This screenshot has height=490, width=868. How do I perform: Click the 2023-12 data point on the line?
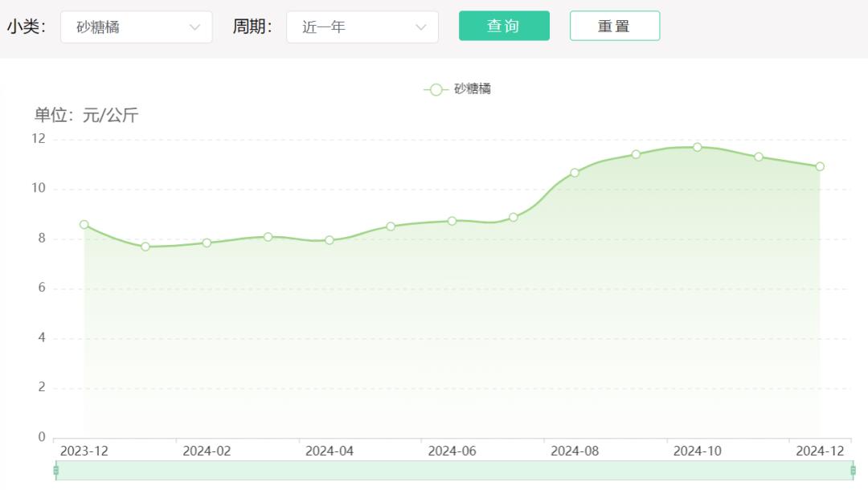[x=84, y=225]
